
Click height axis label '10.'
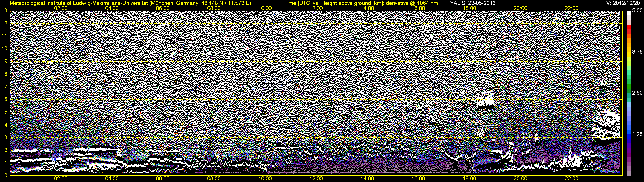5,49
